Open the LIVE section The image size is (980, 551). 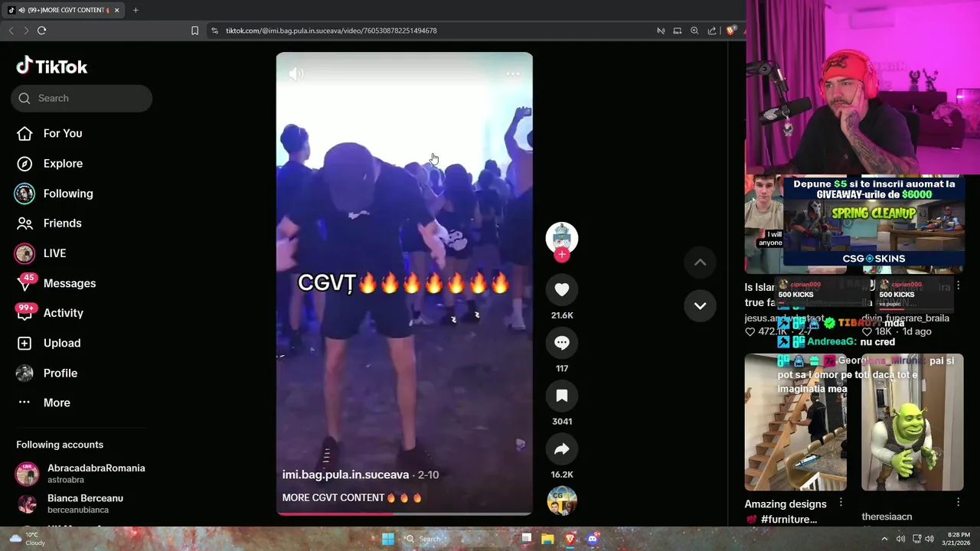pos(41,253)
